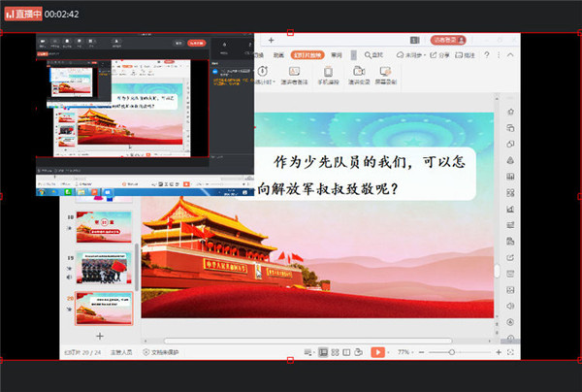
Task: Open dropdown arrow next to orange play button
Action: (388, 352)
